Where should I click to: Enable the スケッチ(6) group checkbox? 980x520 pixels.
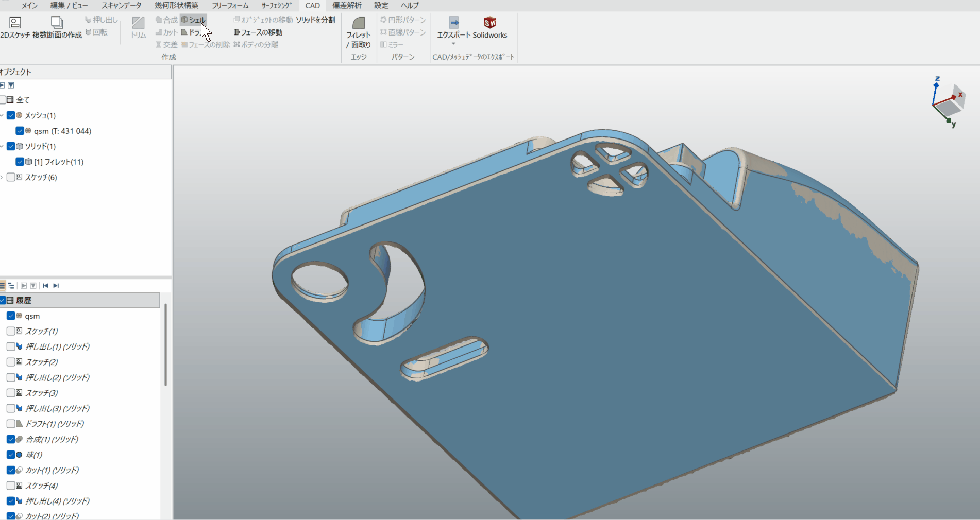(x=11, y=177)
